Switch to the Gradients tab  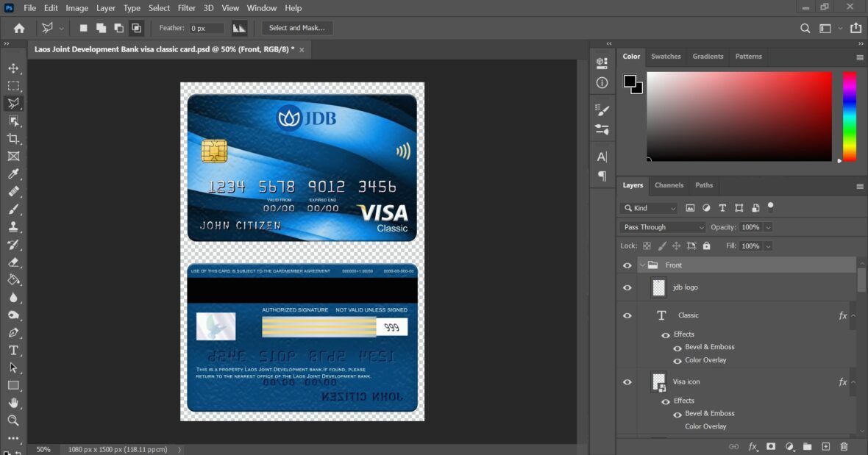pos(708,57)
